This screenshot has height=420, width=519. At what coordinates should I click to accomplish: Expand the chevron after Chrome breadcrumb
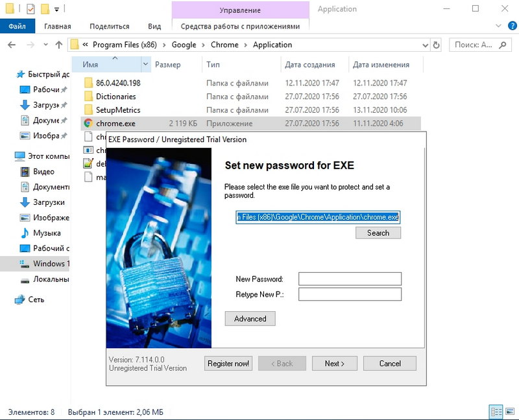click(246, 45)
